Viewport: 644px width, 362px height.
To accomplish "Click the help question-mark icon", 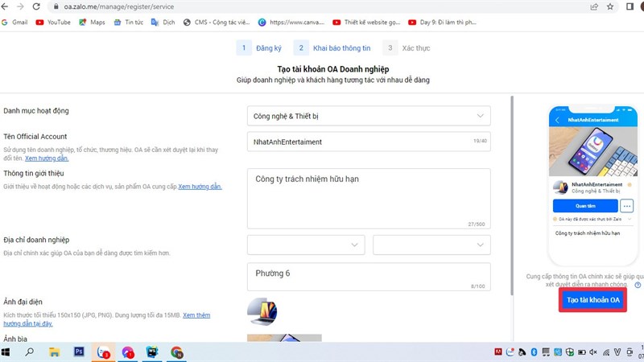I will [638, 285].
